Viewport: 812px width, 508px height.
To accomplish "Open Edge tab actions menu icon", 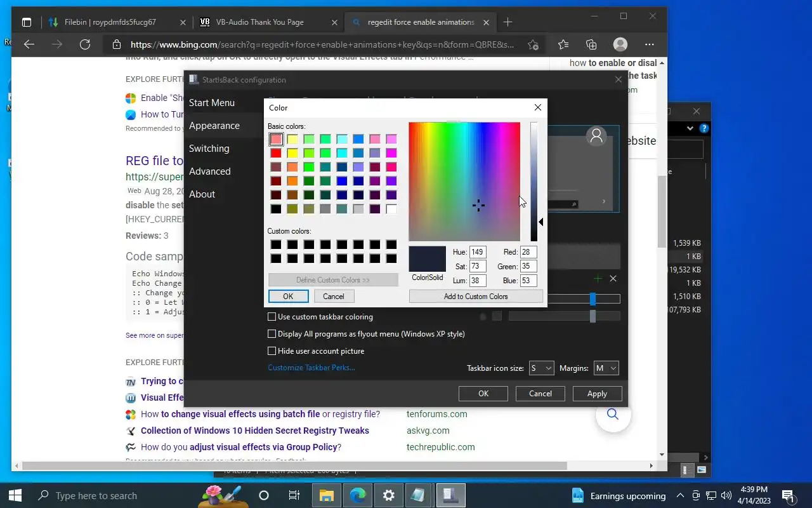I will click(27, 22).
